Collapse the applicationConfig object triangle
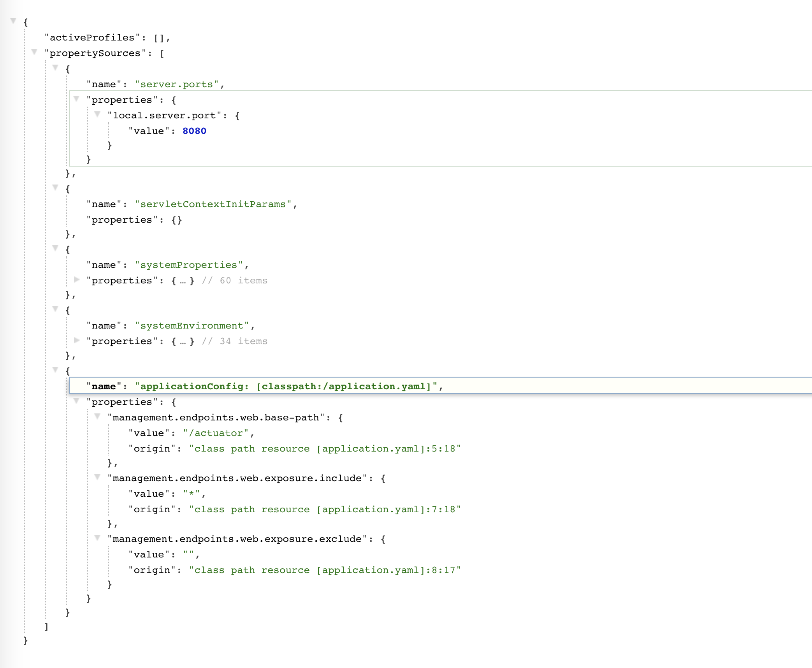 tap(55, 369)
